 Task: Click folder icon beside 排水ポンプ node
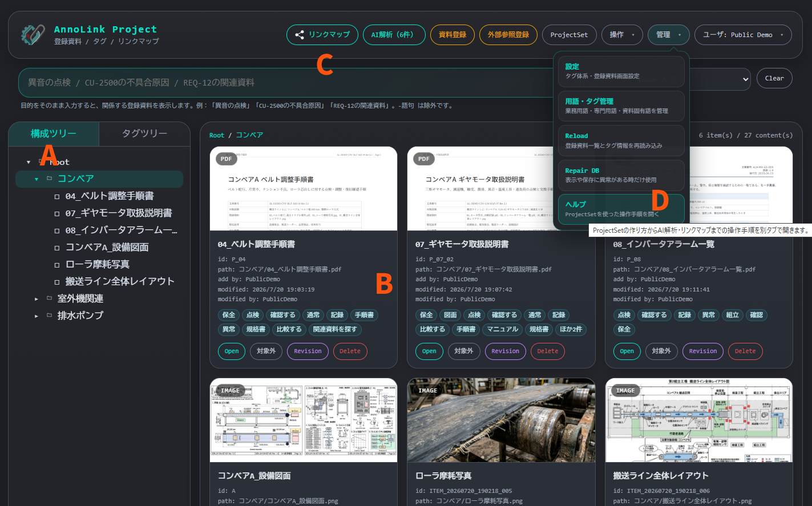[x=49, y=315]
